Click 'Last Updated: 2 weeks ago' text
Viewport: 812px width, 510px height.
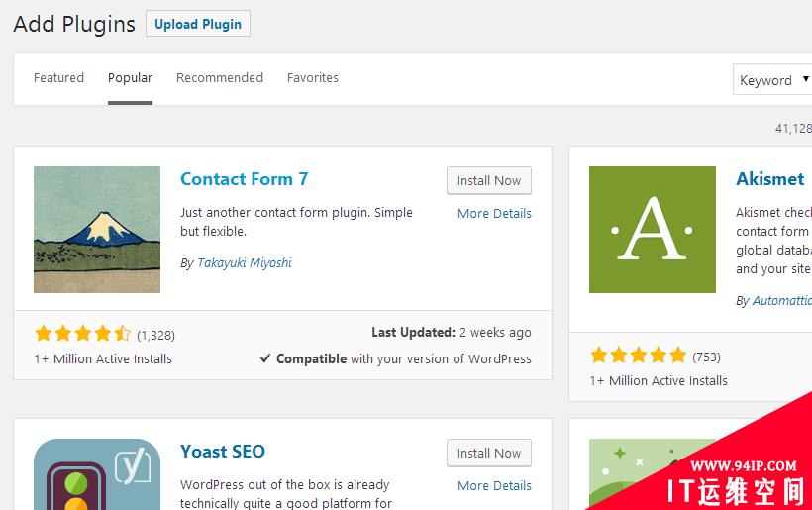[x=452, y=333]
